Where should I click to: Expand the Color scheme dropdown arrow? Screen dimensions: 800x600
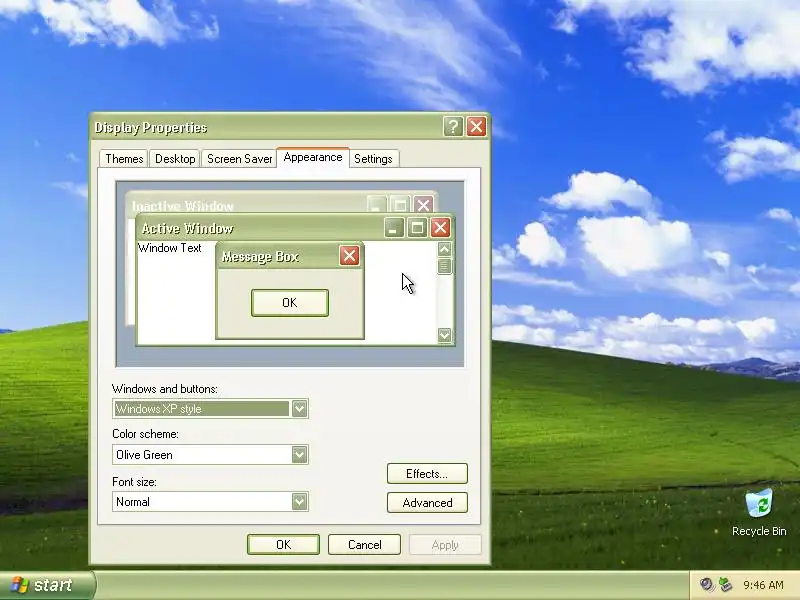click(x=299, y=455)
